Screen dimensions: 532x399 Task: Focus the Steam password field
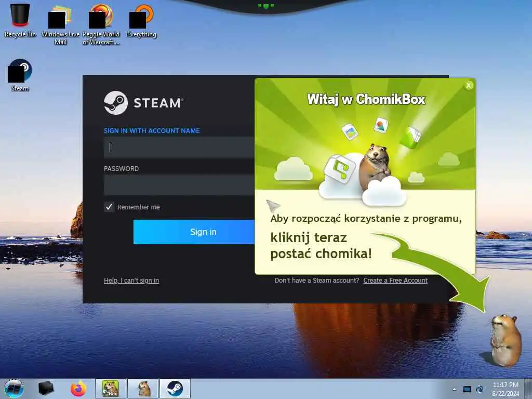pos(179,185)
